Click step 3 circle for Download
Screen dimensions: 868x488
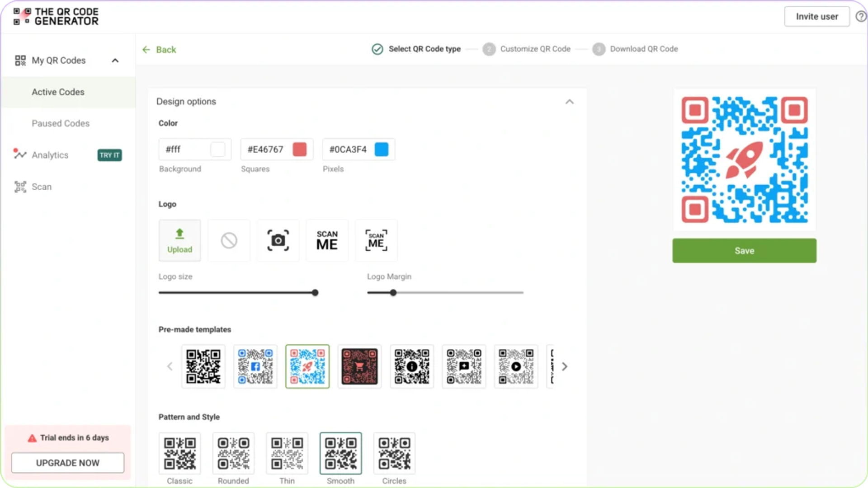pos(599,49)
